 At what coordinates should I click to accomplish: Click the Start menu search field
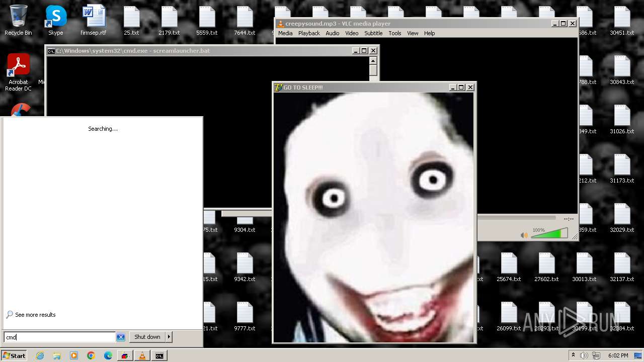coord(60,337)
